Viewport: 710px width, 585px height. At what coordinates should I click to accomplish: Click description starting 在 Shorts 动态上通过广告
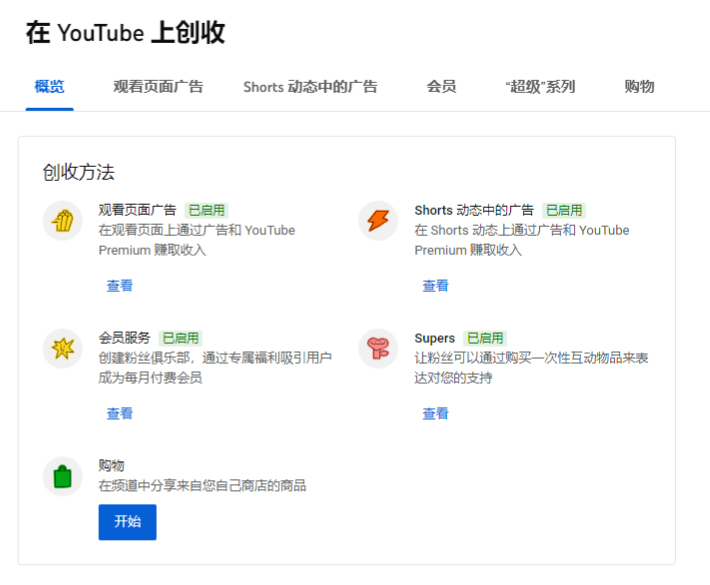click(522, 240)
